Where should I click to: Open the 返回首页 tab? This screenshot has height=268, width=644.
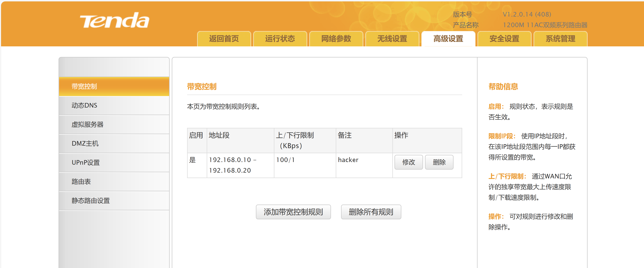[224, 39]
